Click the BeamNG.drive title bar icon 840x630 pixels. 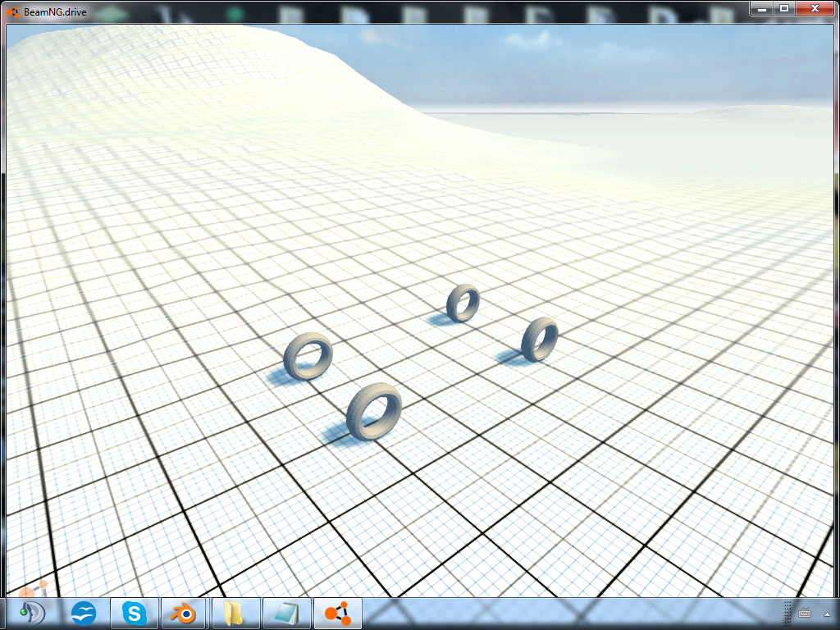coord(13,11)
